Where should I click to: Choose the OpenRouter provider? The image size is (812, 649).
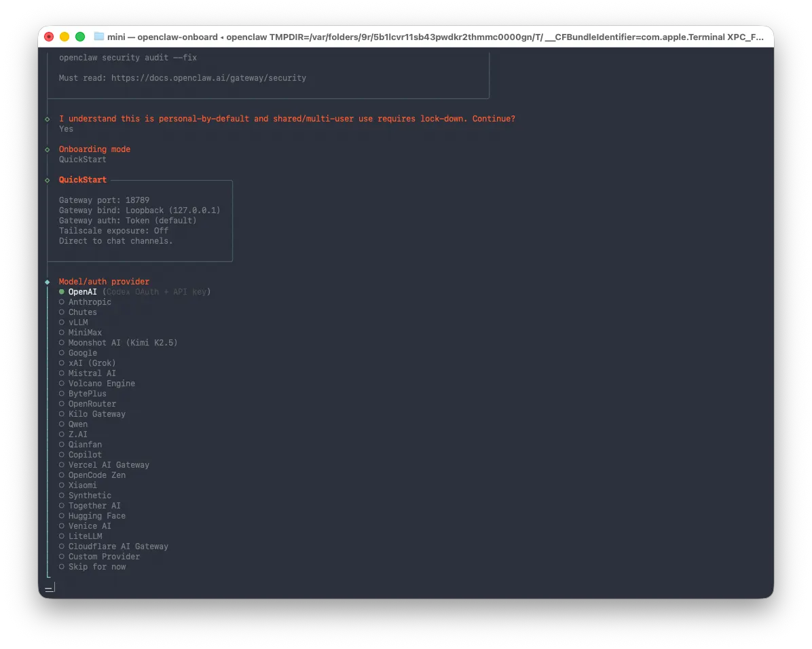coord(88,404)
